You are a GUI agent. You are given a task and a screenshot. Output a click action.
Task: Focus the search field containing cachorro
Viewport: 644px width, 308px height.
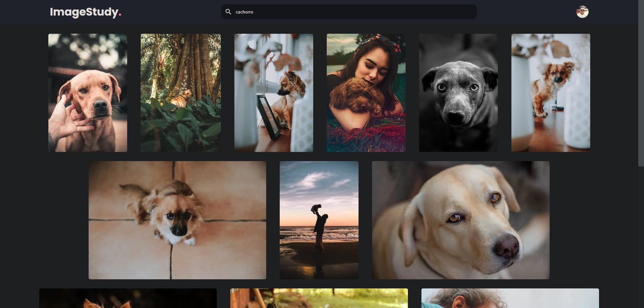coord(349,12)
